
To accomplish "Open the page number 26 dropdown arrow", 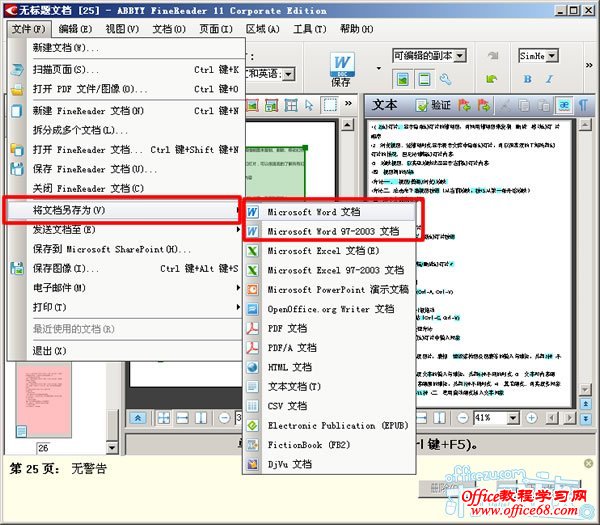I will (x=112, y=448).
